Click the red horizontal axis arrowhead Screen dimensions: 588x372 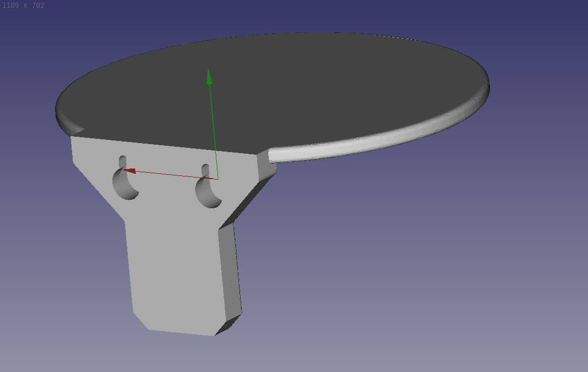click(x=129, y=171)
